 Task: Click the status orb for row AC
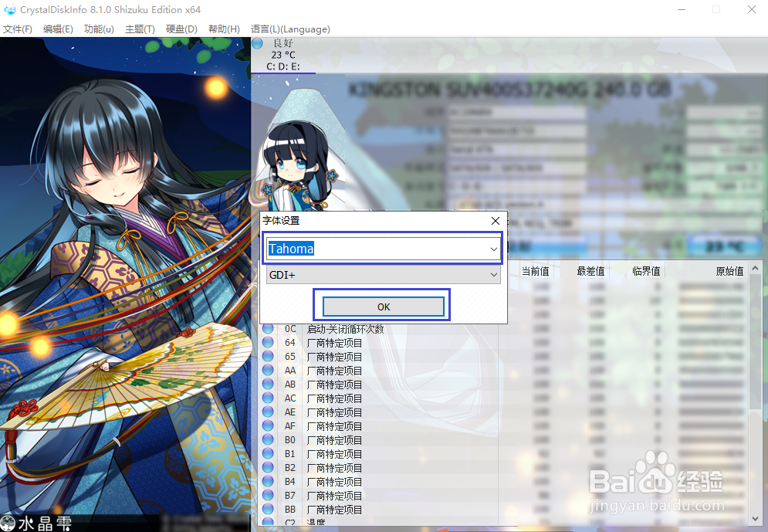(268, 398)
